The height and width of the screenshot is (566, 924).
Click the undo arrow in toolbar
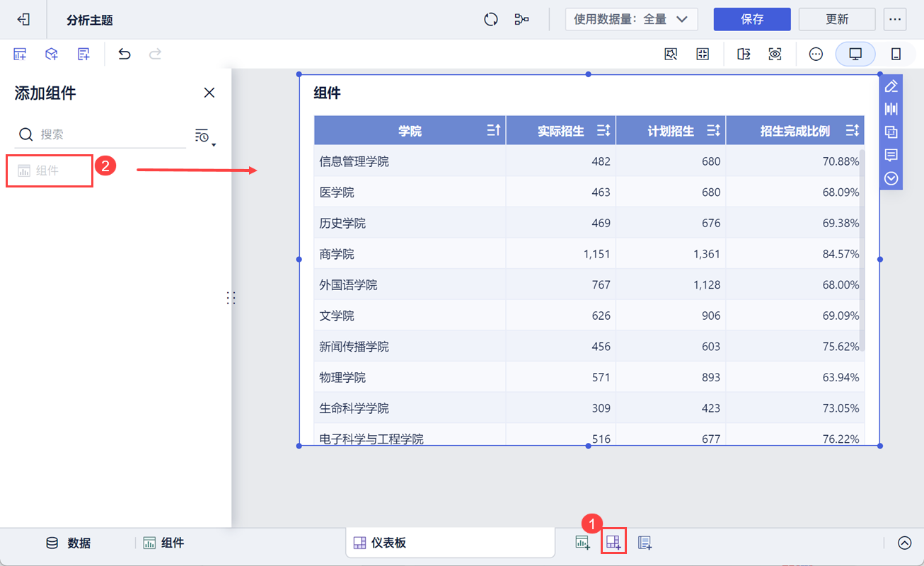(x=125, y=54)
